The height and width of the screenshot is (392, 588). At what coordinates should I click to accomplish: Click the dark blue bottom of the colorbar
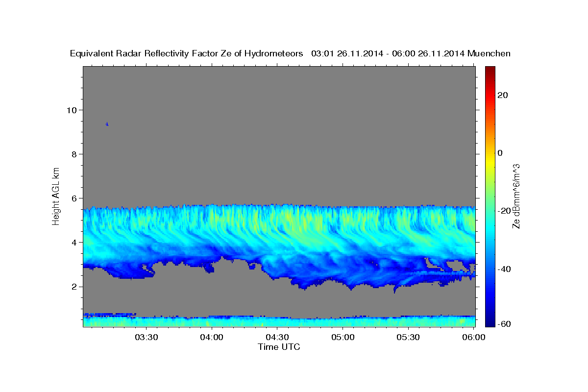(490, 322)
